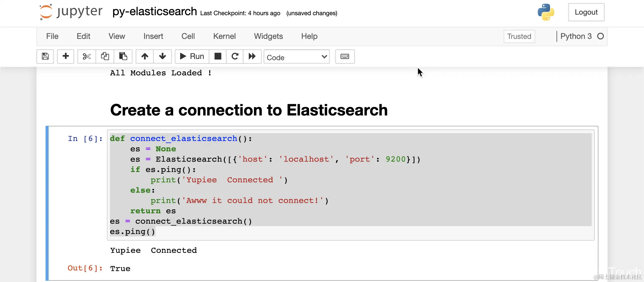Image resolution: width=644 pixels, height=282 pixels.
Task: Open the Cell menu
Action: [x=188, y=36]
